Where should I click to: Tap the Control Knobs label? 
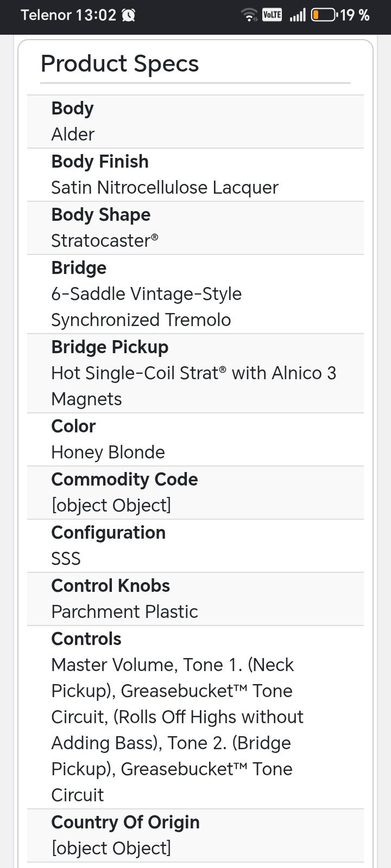[110, 586]
